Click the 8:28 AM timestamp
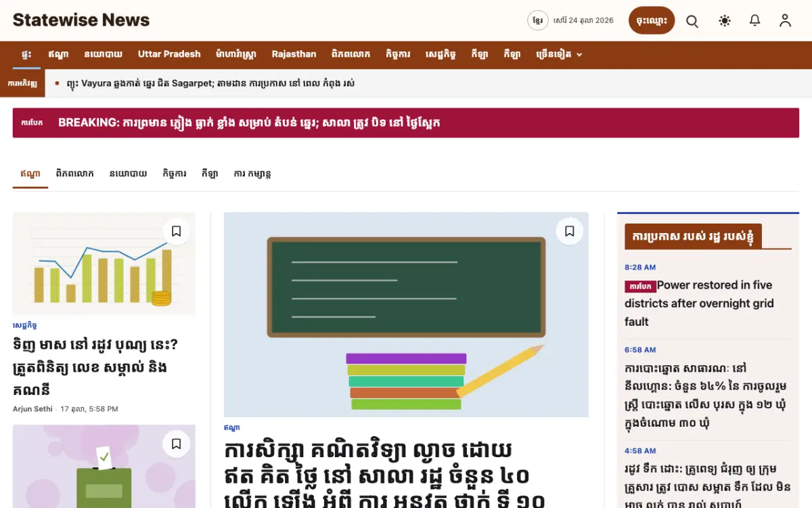812x508 pixels. [x=640, y=267]
